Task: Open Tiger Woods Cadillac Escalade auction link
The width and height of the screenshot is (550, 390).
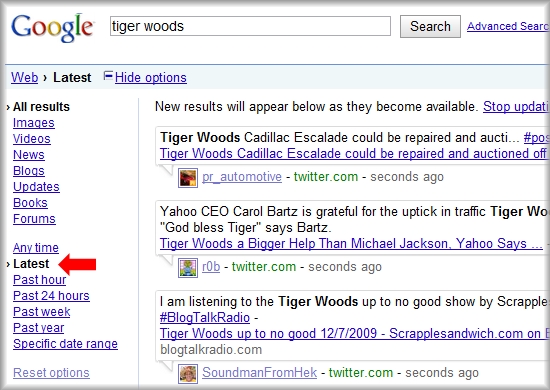Action: (353, 154)
